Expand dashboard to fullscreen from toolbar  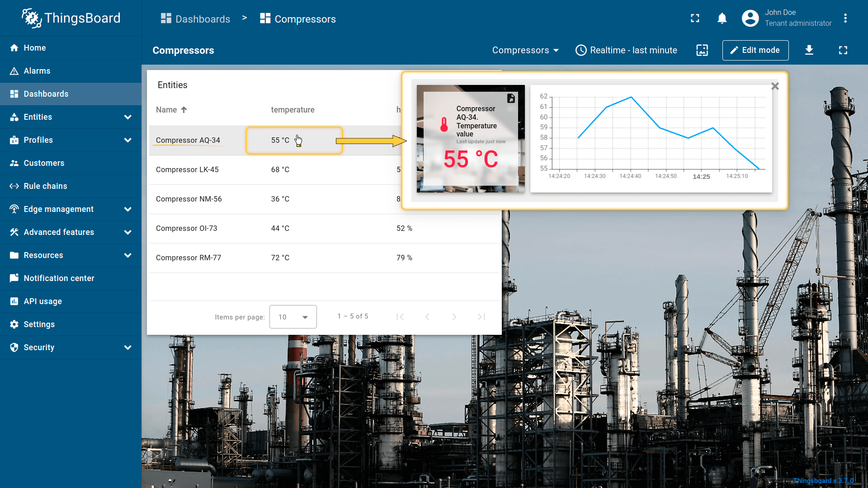tap(843, 50)
